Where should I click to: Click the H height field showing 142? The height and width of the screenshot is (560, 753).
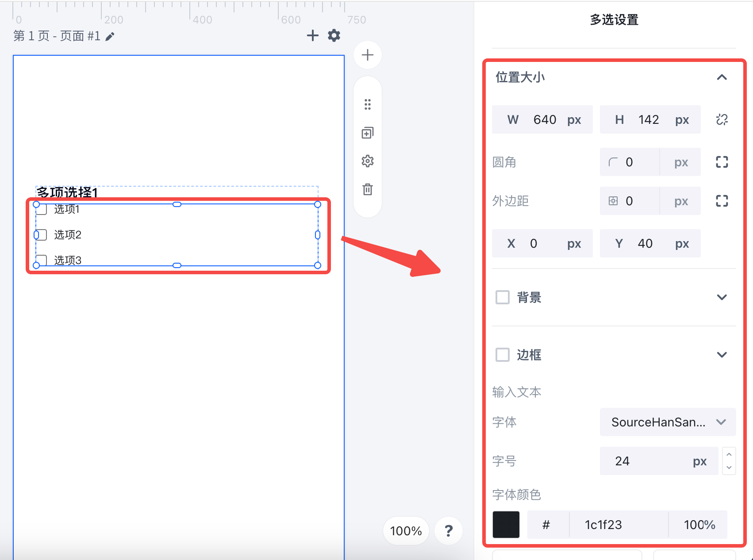point(650,119)
